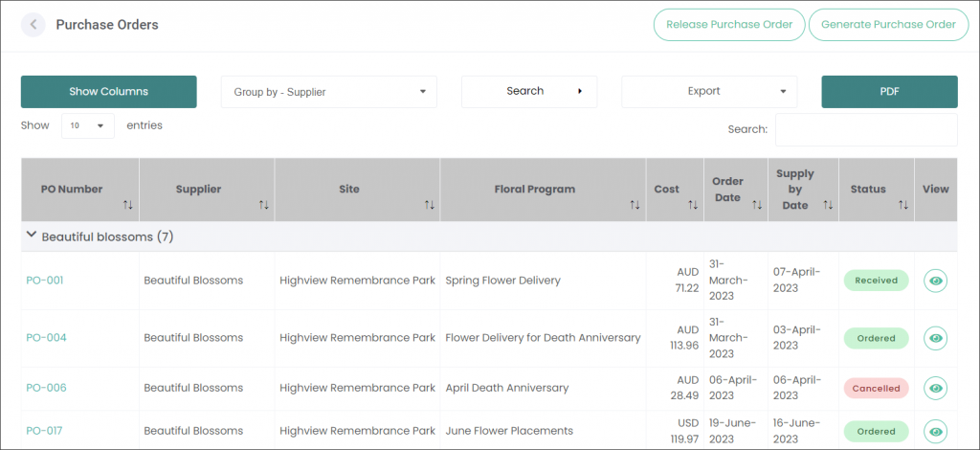Screen dimensions: 980x450
Task: Click Generate Purchase Order button
Action: pos(889,25)
